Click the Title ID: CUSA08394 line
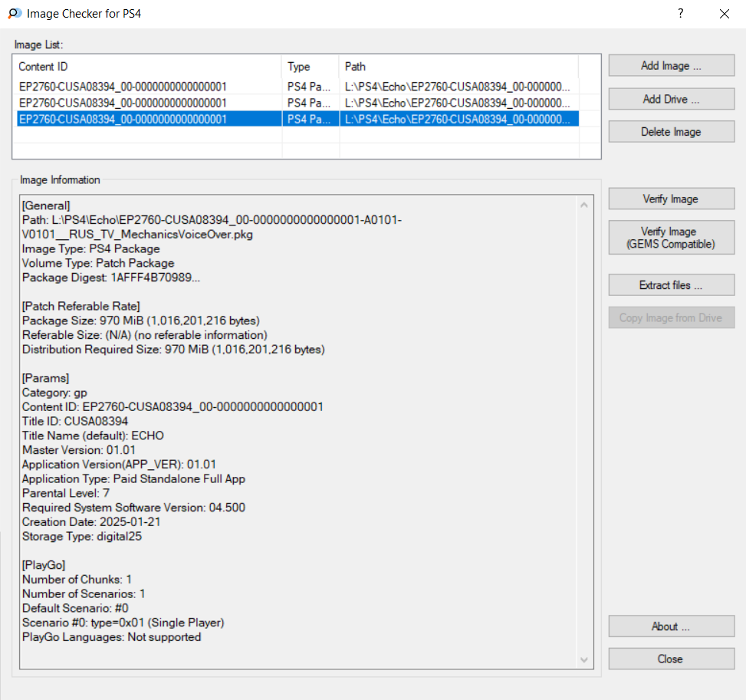 click(x=75, y=421)
